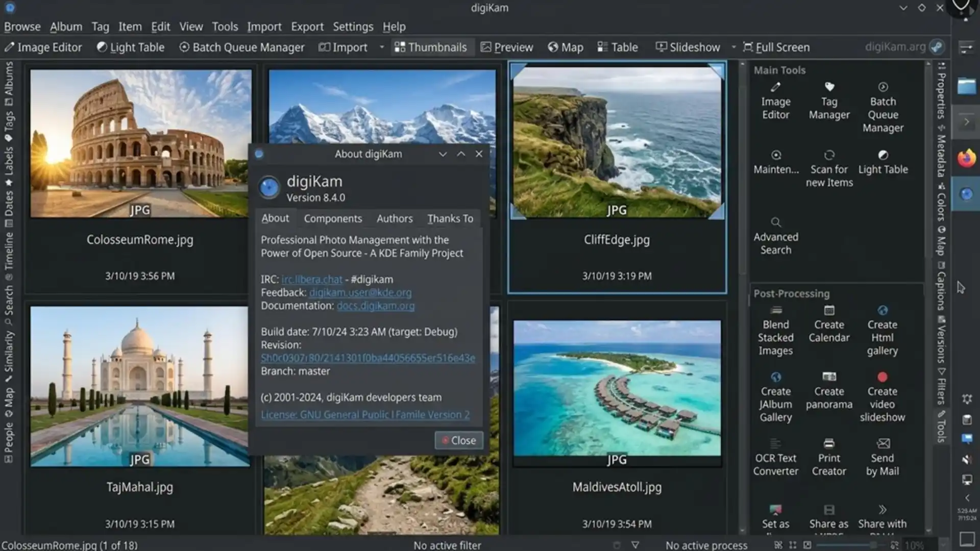Open Tag Manager in Main Tools
Screen dimensions: 980x551
coord(829,101)
